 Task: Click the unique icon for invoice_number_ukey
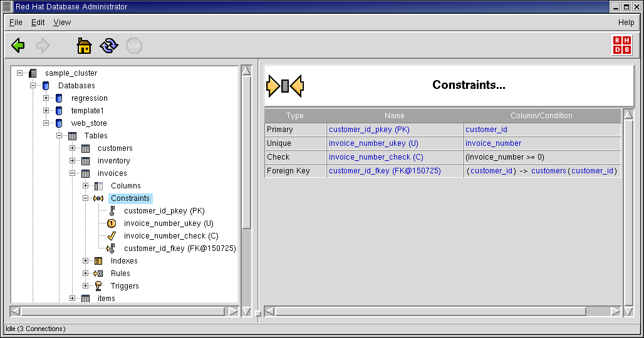pyautogui.click(x=112, y=223)
